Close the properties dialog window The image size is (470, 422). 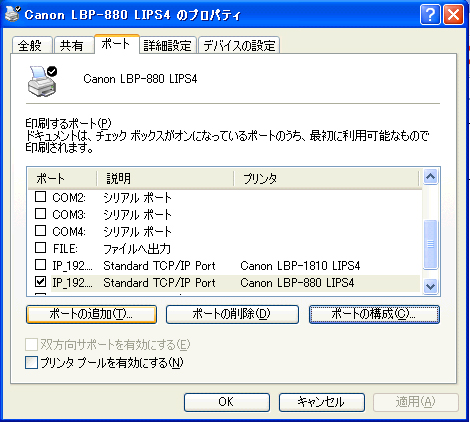pyautogui.click(x=453, y=15)
